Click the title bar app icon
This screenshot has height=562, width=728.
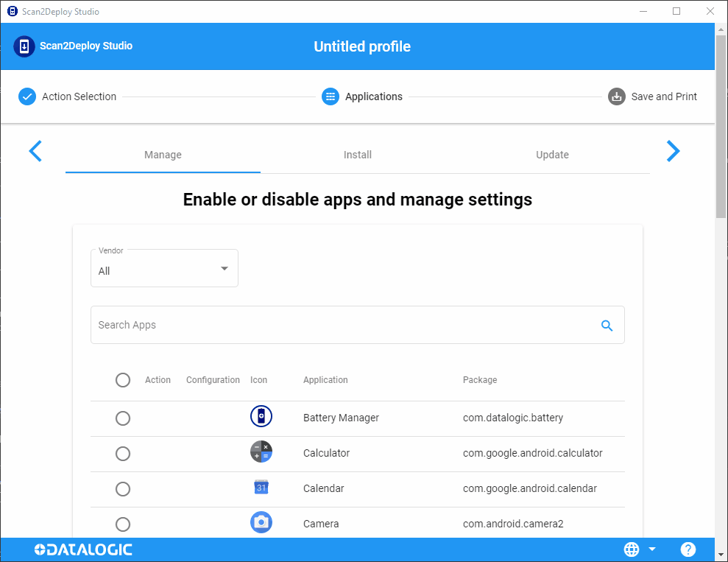13,11
